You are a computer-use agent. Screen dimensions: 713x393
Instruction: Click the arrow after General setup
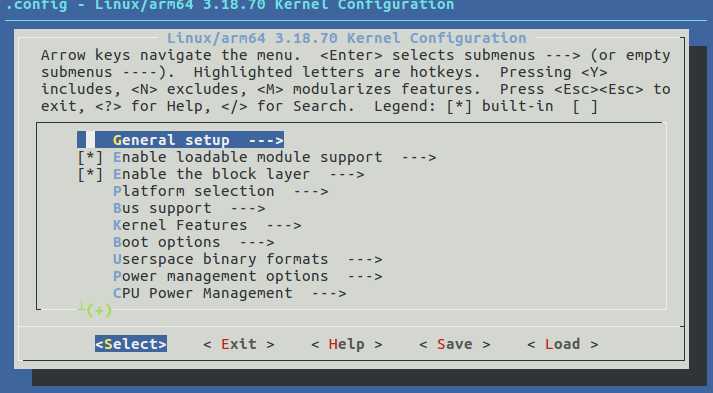pyautogui.click(x=266, y=141)
